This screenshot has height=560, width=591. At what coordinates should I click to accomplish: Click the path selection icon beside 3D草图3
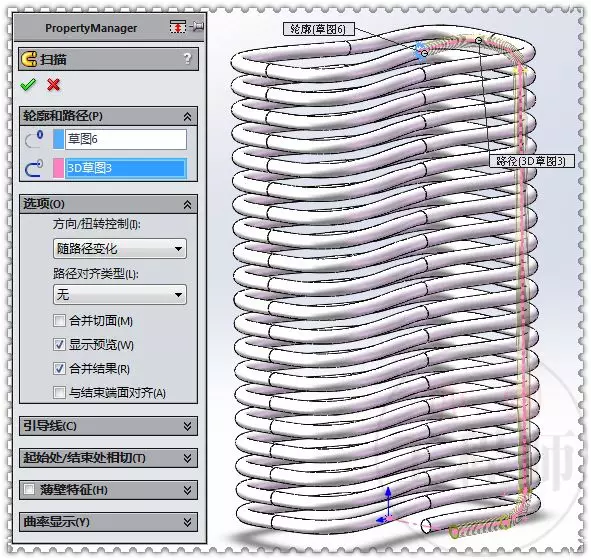tap(34, 168)
